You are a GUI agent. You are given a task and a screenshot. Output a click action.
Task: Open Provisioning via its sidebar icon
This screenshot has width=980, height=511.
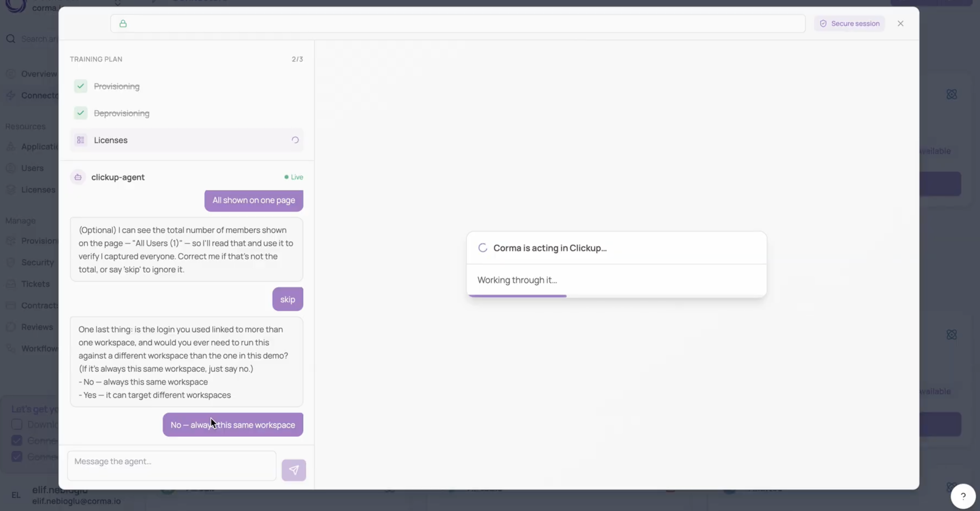click(x=11, y=241)
